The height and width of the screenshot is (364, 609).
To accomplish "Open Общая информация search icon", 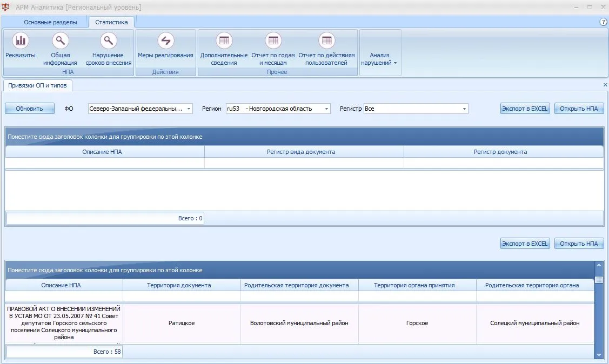I will tap(60, 41).
